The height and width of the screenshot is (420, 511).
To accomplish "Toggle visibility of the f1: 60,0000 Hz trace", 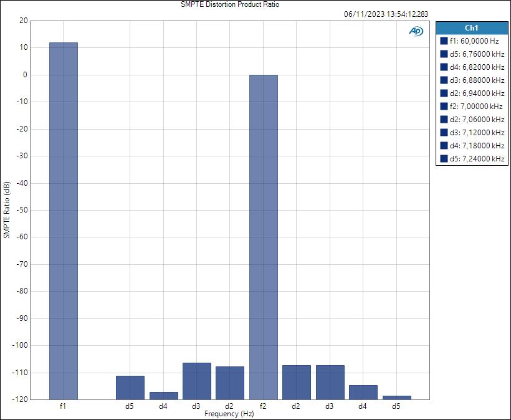I will pyautogui.click(x=444, y=40).
